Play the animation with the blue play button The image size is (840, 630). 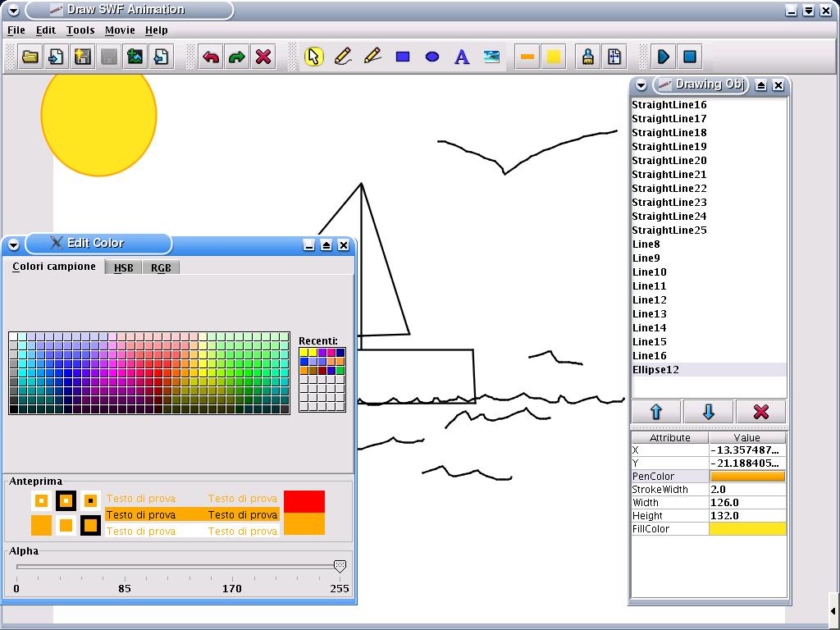click(664, 57)
